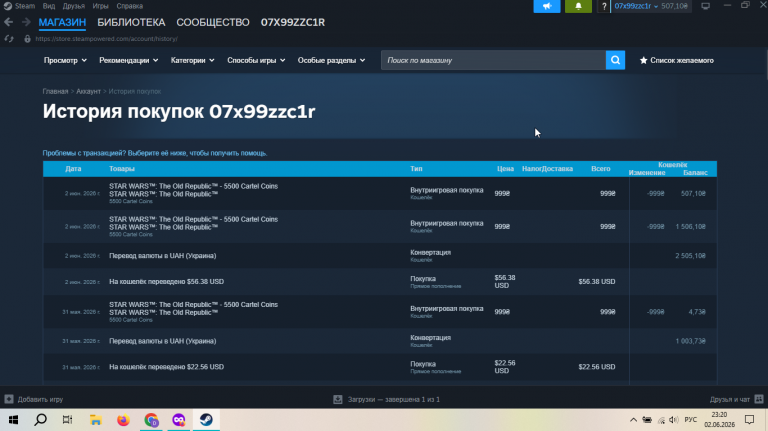Reload the page with refresh icon
The width and height of the screenshot is (768, 431).
coord(9,39)
